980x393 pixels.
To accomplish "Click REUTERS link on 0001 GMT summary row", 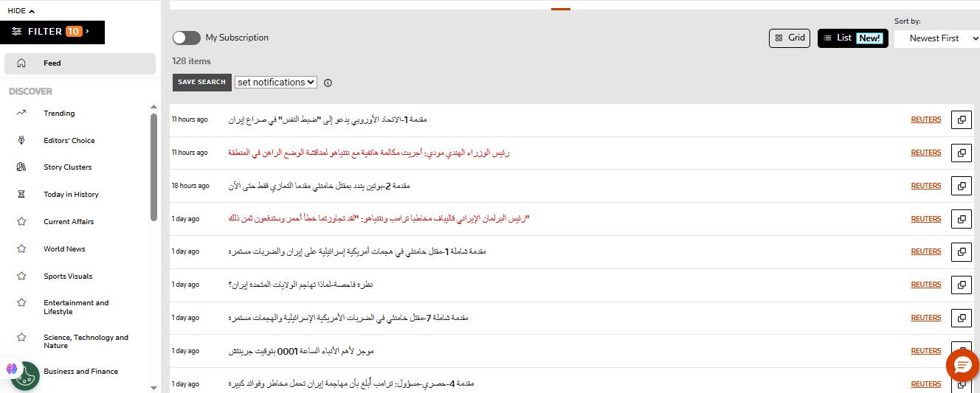I will point(926,351).
